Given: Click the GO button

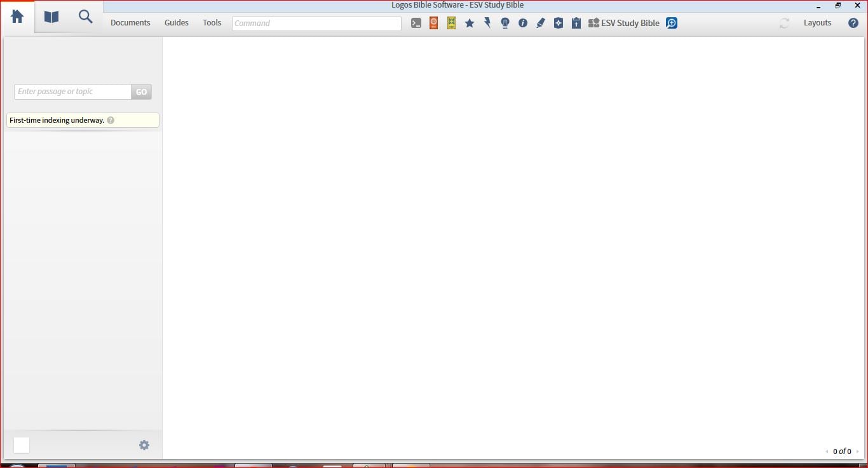Looking at the screenshot, I should coord(141,92).
